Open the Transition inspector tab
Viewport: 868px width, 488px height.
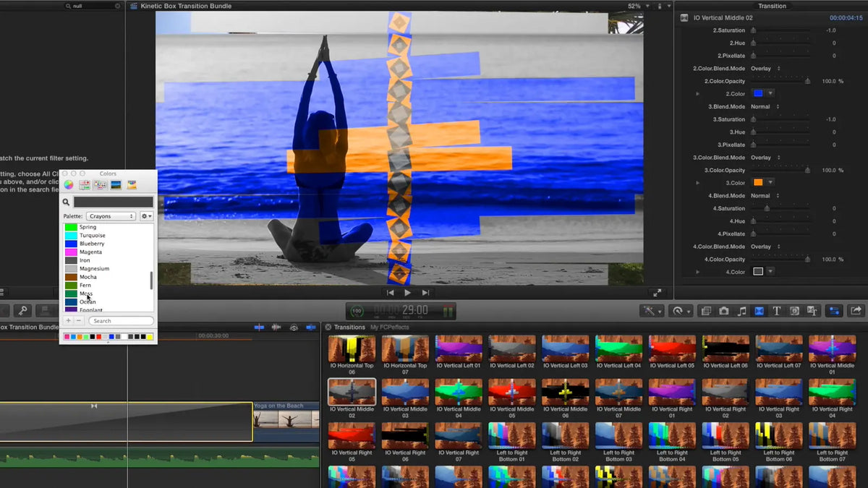pos(772,6)
